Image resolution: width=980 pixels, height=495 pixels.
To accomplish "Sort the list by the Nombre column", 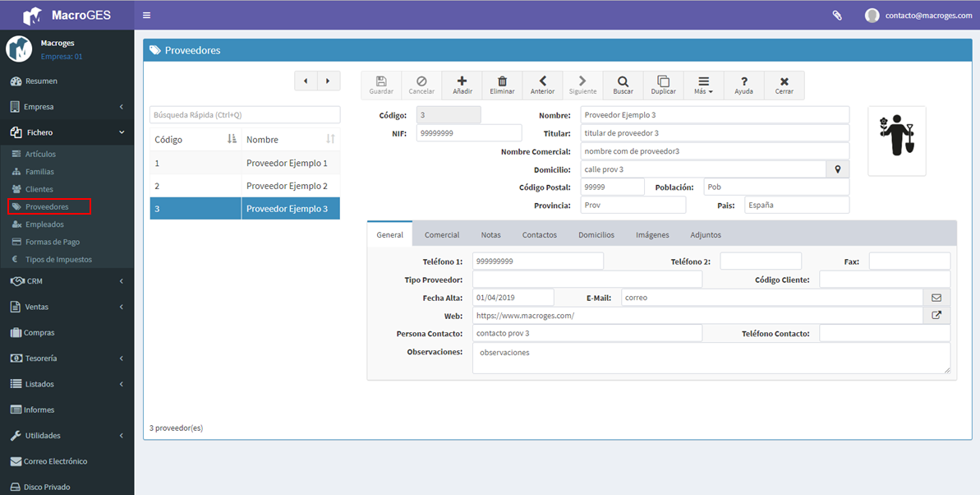I will 291,140.
